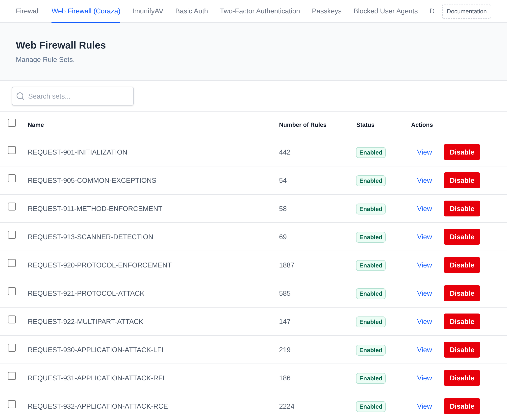This screenshot has width=507, height=420.
Task: View the REQUEST-921-PROTOCOL-ATTACK rule set
Action: pos(424,293)
